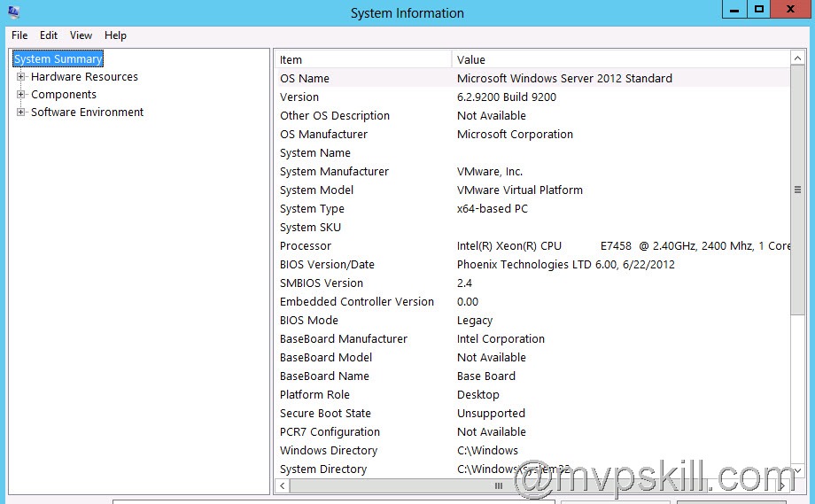Screen dimensions: 815x504
Task: Click the System Name item
Action: point(315,153)
